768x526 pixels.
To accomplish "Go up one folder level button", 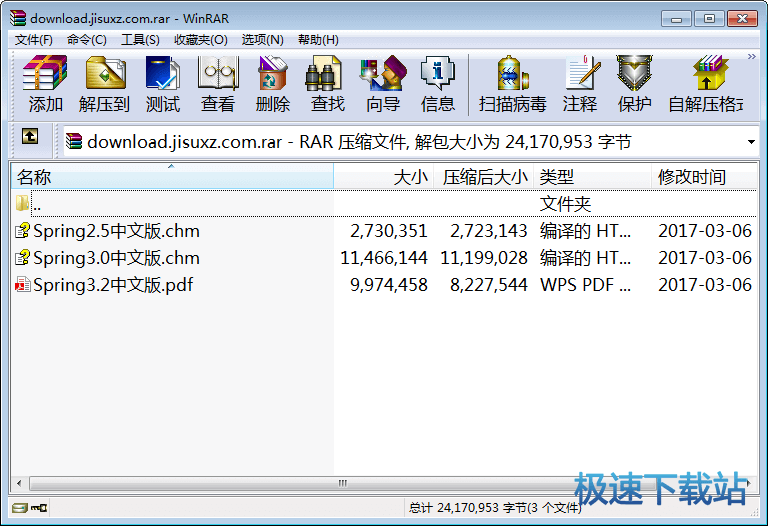I will (30, 136).
